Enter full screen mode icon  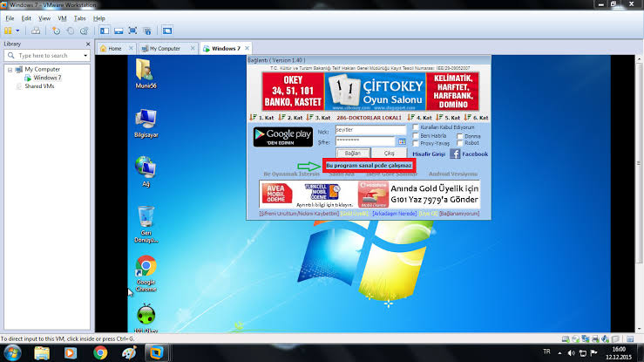pos(132,31)
